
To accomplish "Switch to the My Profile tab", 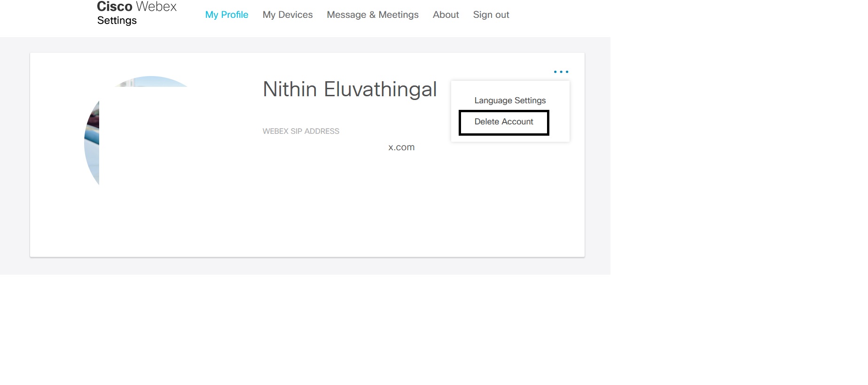I will click(227, 15).
